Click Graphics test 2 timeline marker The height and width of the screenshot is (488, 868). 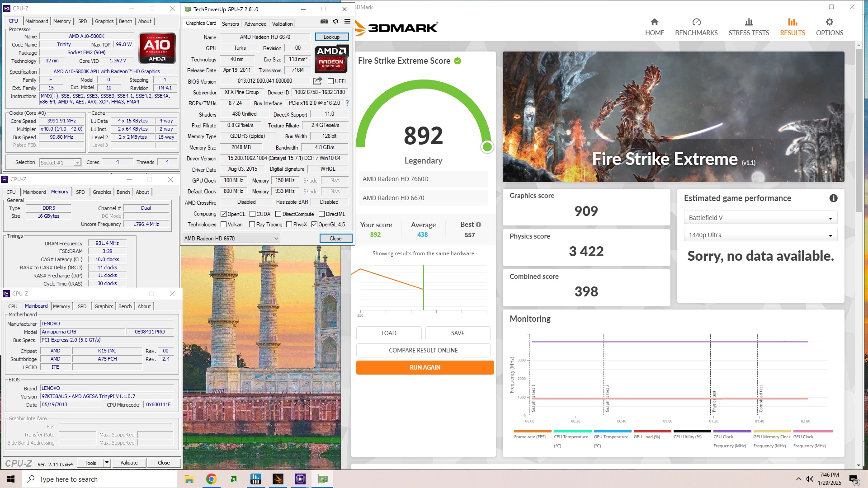pos(607,398)
